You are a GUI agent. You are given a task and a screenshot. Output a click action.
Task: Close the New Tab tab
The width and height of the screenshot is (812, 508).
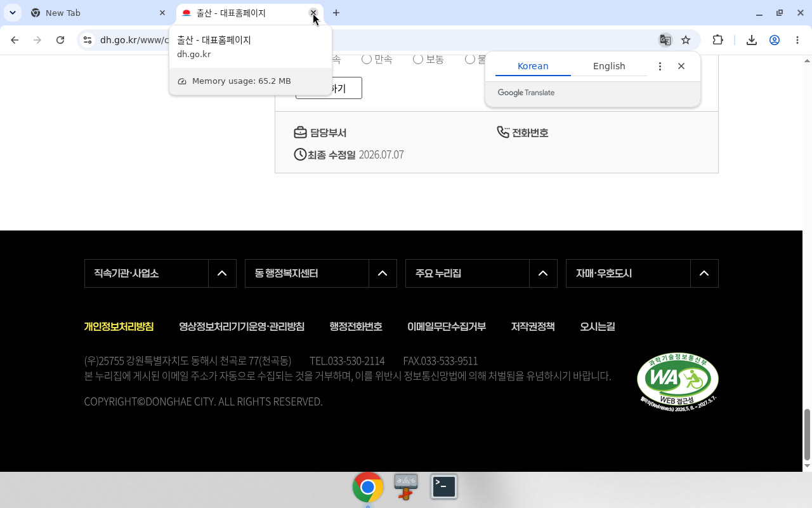click(x=162, y=13)
